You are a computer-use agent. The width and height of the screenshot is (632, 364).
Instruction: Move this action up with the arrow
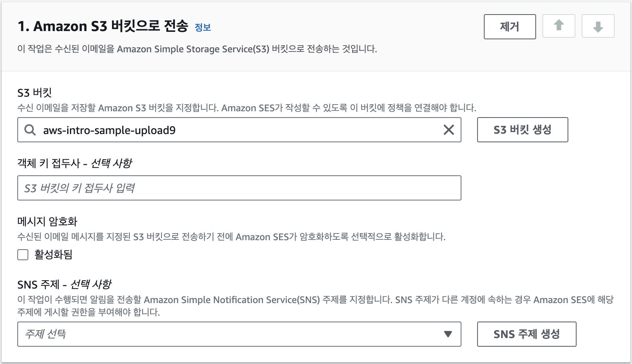(x=559, y=26)
